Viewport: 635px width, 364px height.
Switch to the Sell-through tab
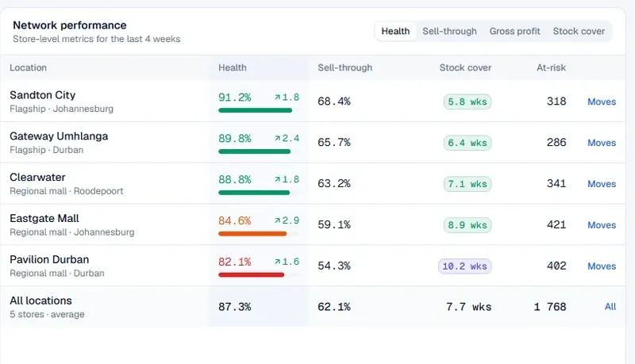click(x=449, y=31)
